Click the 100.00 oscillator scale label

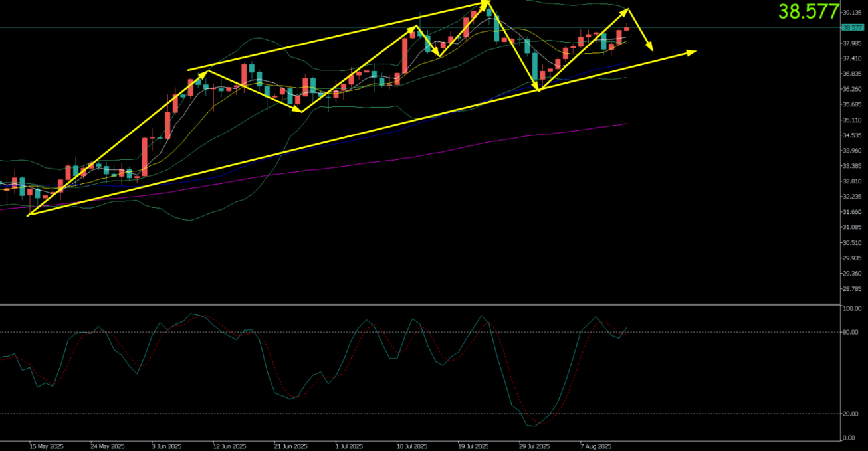click(853, 309)
